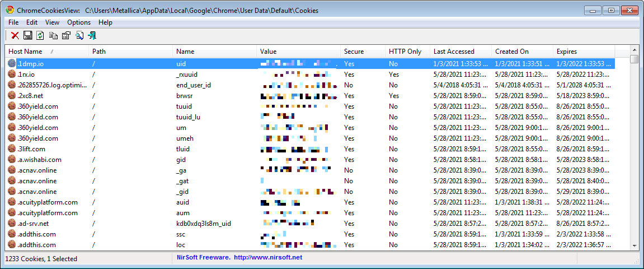644x269 pixels.
Task: Click cookie icon of the .1rx.io row
Action: click(12, 75)
